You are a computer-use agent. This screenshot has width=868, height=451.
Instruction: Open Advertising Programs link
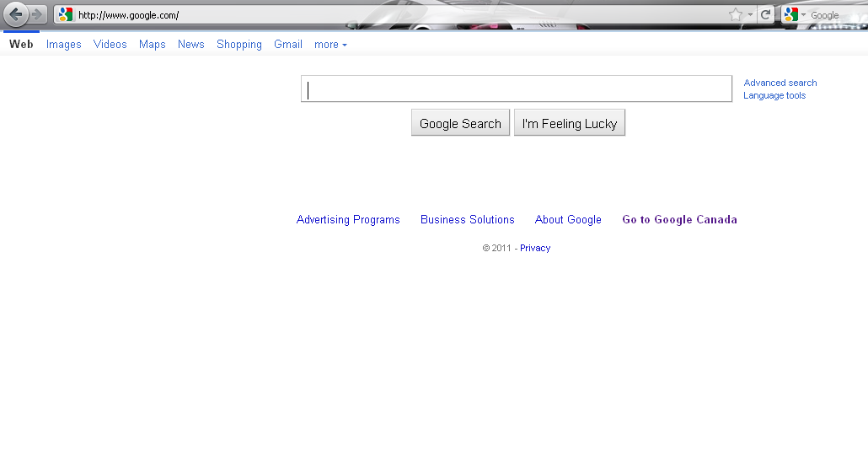(x=348, y=219)
